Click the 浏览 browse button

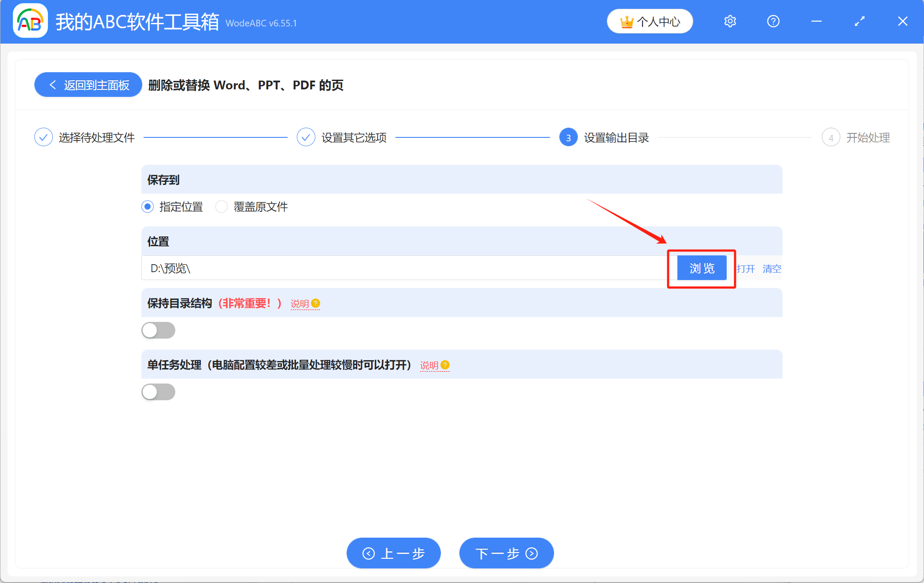[701, 268]
